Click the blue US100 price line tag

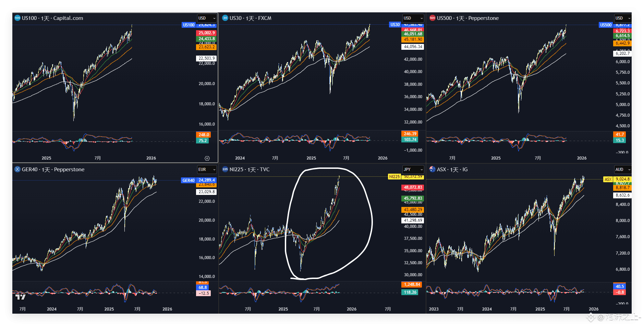[x=189, y=25]
